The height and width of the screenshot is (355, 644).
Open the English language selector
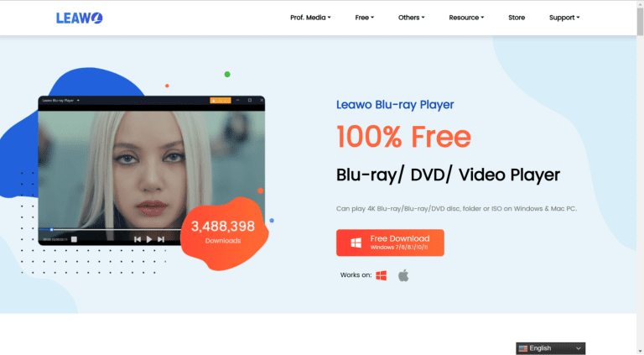(x=550, y=348)
